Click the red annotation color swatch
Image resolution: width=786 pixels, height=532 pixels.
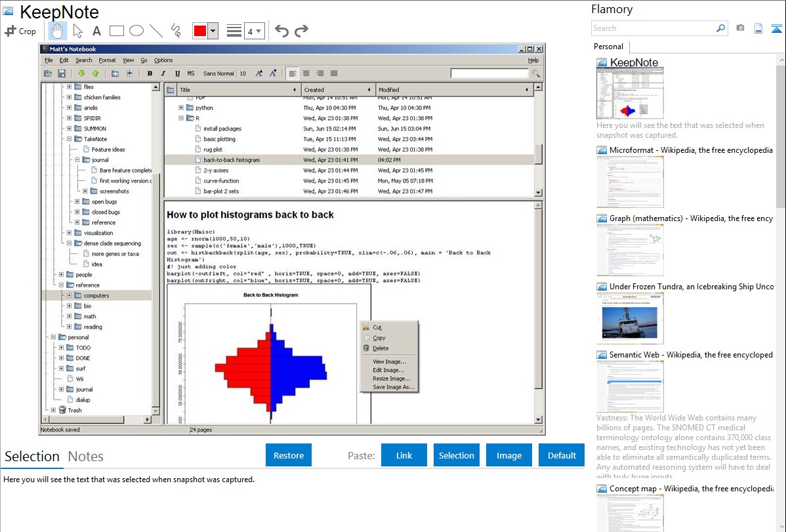[x=200, y=31]
